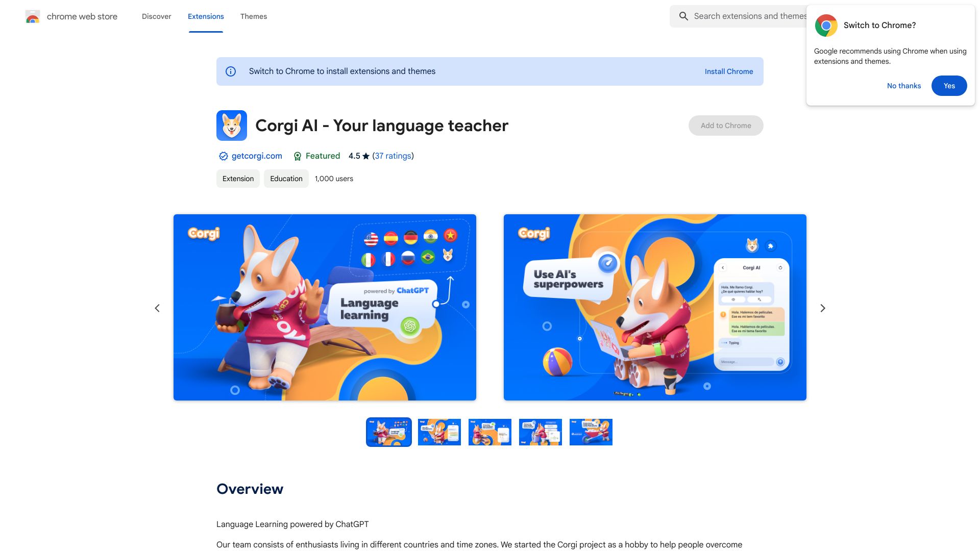The width and height of the screenshot is (980, 551).
Task: Click the Yes button in Switch to Chrome popup
Action: (x=949, y=85)
